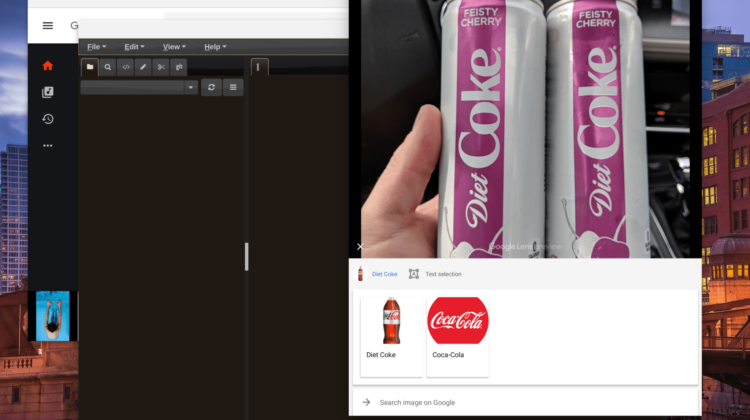Screen dimensions: 750x420
Task: Go to the red Home sidebar icon
Action: [x=47, y=66]
